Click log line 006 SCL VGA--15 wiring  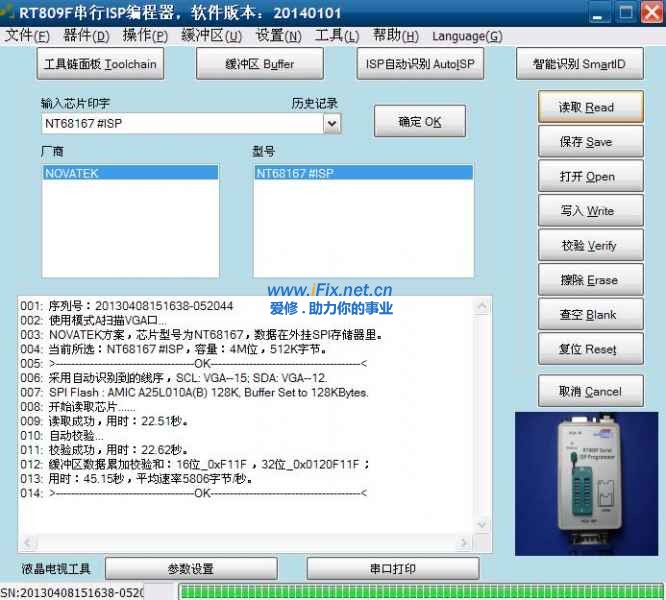174,378
